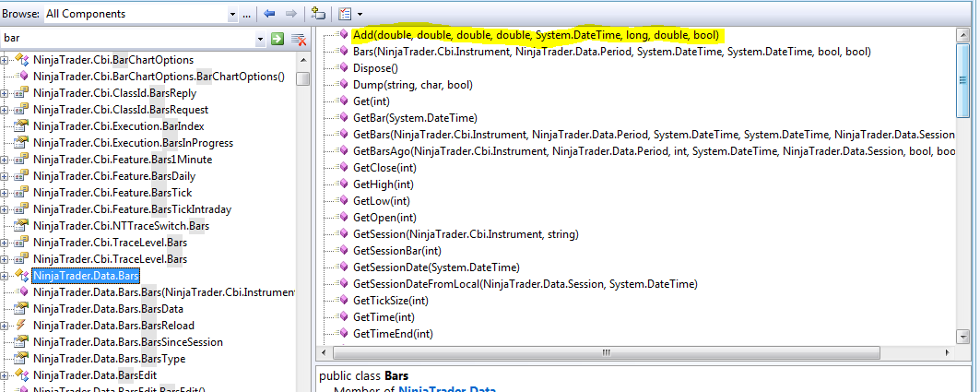Click the lightning event icon beside BarsReload
Viewport: 980px width, 392px height.
[22, 325]
